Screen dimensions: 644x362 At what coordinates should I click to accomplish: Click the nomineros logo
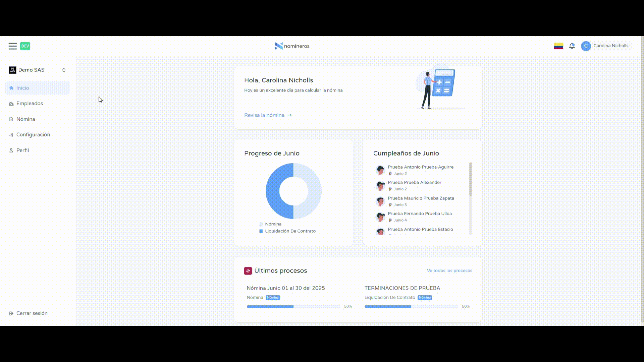point(292,46)
